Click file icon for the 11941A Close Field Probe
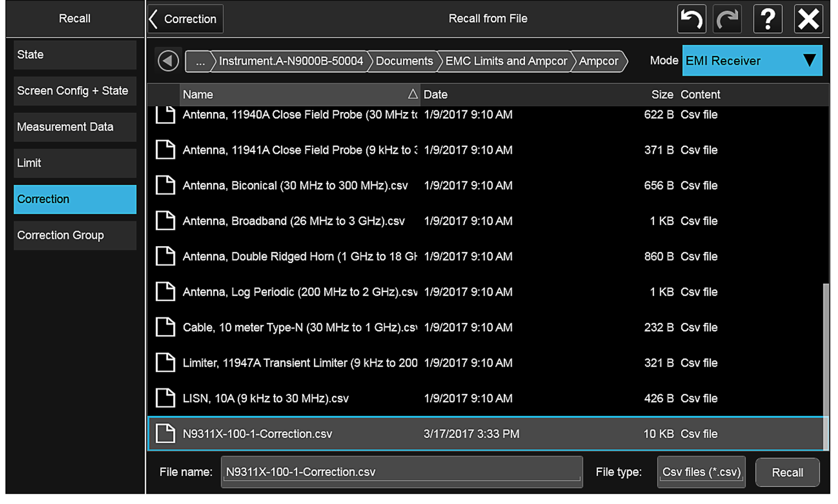The width and height of the screenshot is (838, 504). (x=165, y=150)
